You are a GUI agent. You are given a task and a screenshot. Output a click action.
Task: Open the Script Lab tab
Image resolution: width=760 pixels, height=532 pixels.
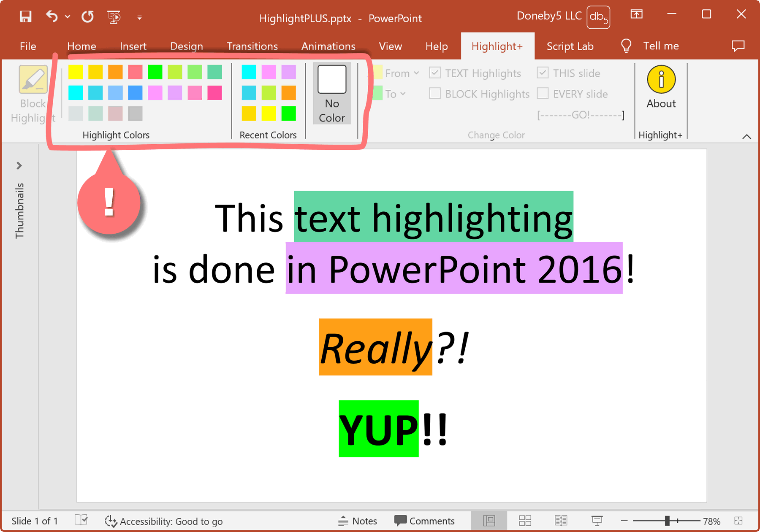(570, 46)
